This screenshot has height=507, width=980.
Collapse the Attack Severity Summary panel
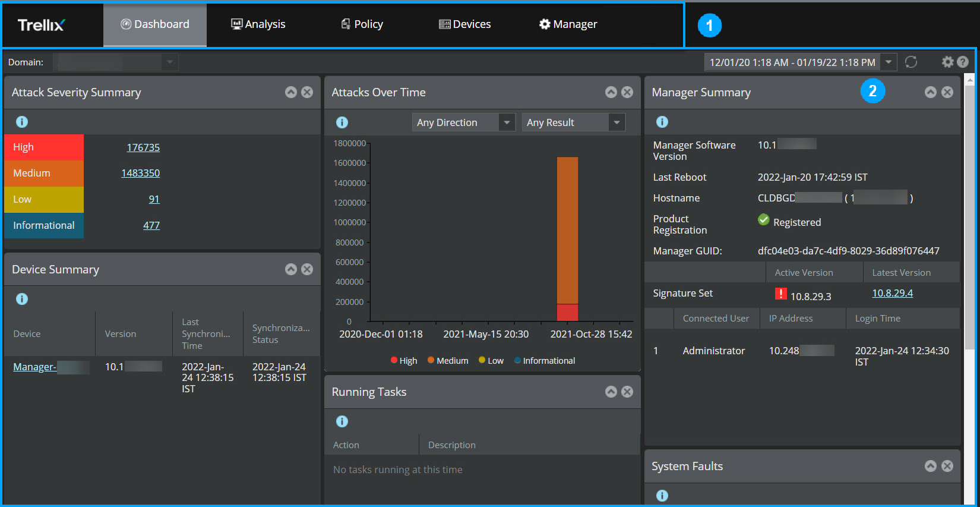291,92
